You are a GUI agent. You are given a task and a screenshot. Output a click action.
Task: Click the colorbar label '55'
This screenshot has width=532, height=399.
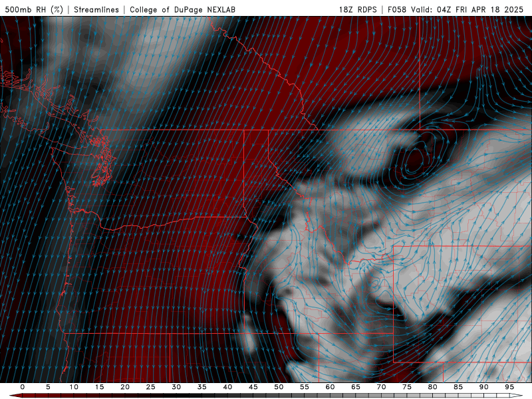pos(305,387)
